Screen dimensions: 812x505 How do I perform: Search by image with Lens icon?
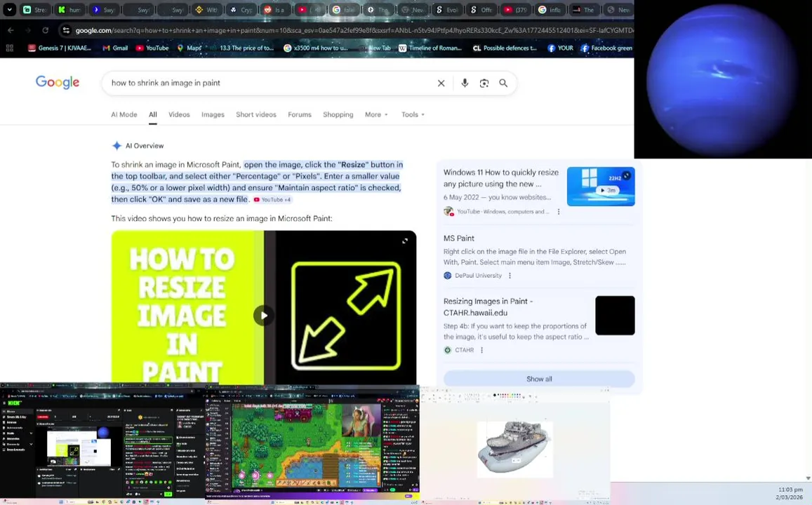(x=484, y=83)
